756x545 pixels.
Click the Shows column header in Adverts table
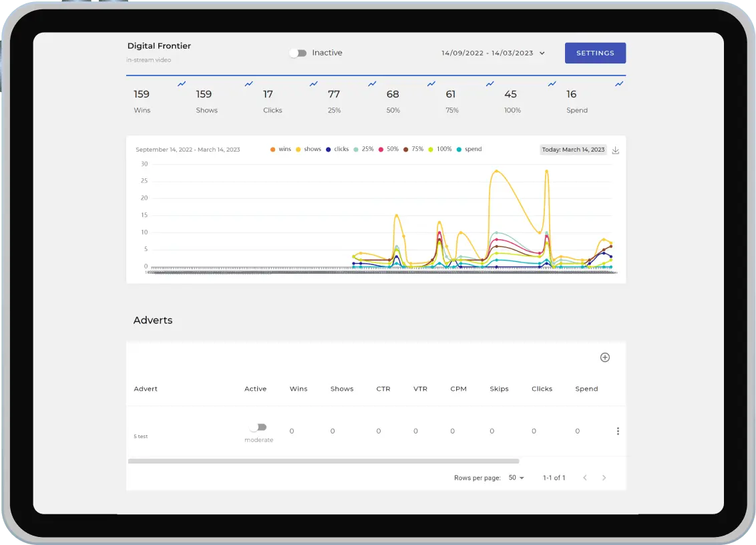(342, 389)
